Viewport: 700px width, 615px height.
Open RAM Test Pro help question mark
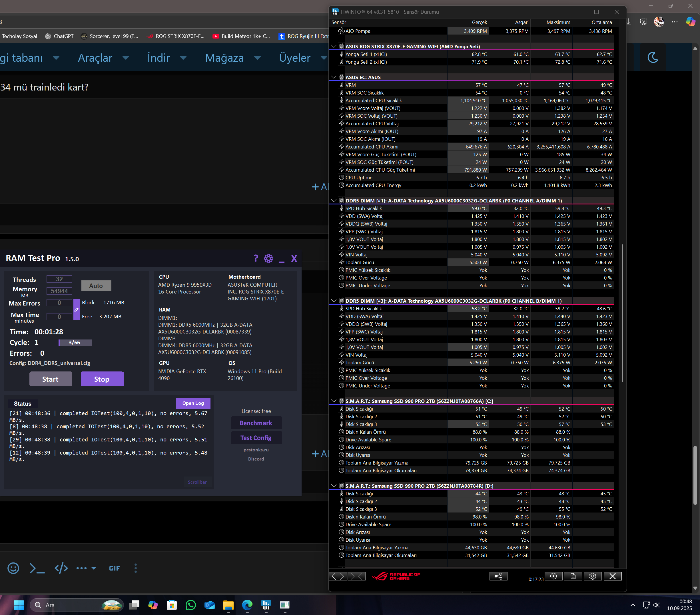point(256,258)
